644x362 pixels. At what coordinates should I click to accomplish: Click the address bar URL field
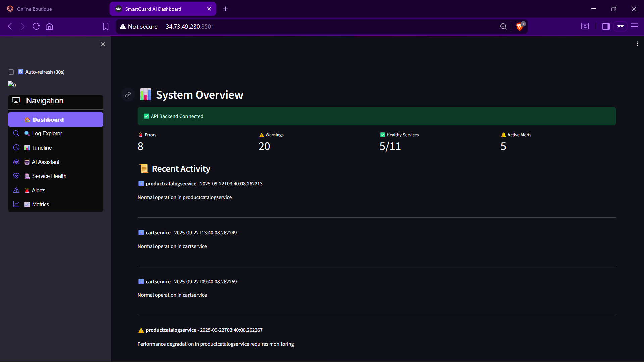tap(302, 26)
